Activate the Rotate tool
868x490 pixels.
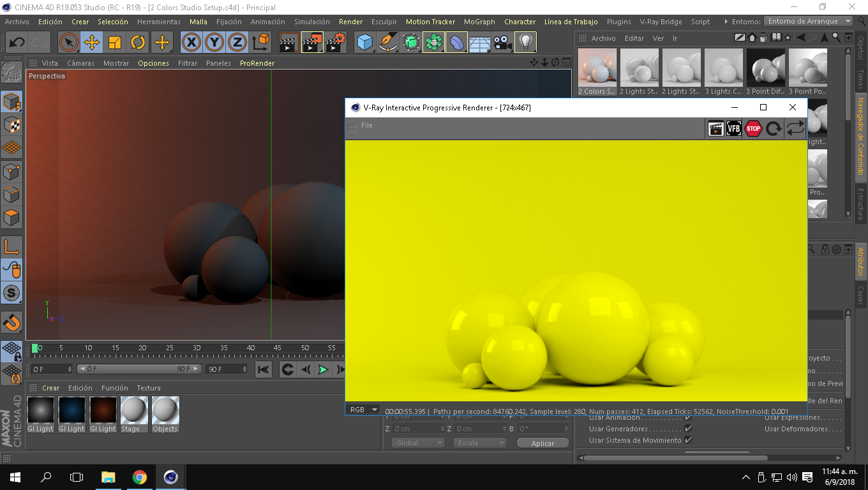pos(138,43)
